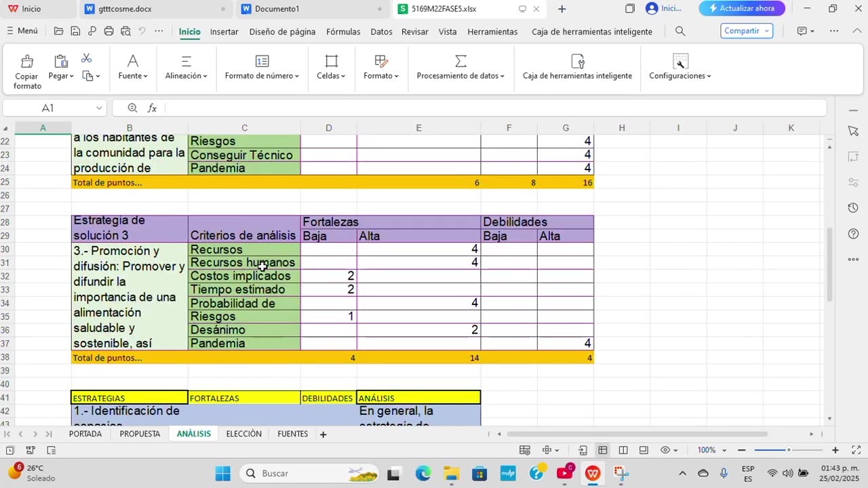Click the File Explorer taskbar icon
The height and width of the screenshot is (488, 868).
point(452,473)
